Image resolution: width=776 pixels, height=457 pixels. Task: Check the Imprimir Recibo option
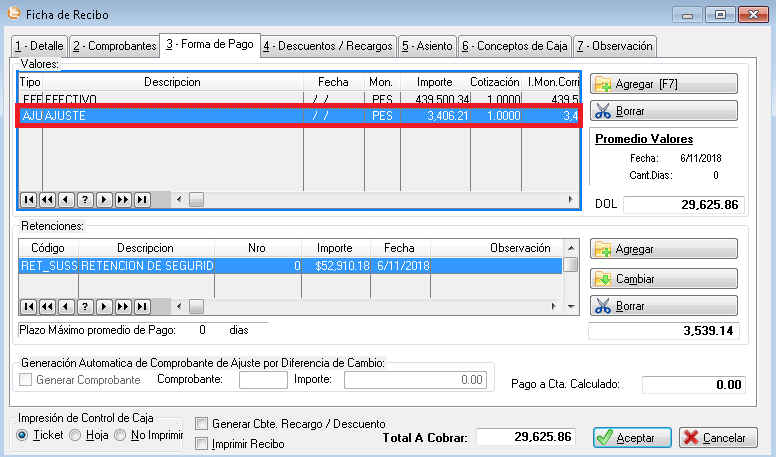click(202, 444)
